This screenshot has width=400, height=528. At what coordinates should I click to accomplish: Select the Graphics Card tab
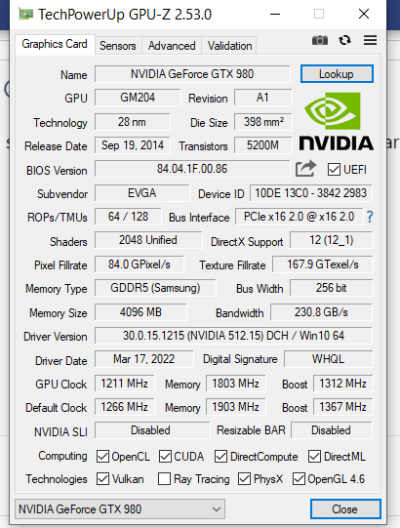[x=55, y=44]
